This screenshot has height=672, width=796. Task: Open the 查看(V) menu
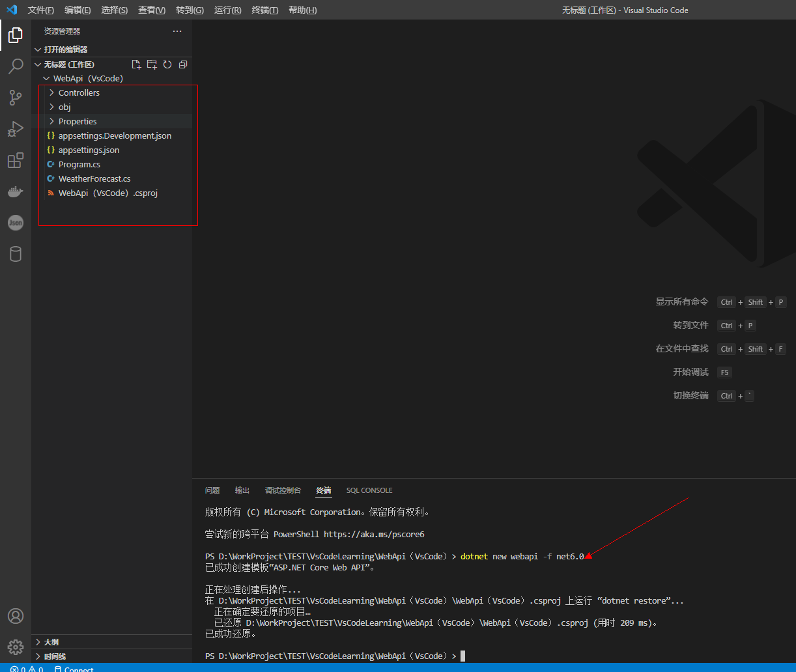152,10
